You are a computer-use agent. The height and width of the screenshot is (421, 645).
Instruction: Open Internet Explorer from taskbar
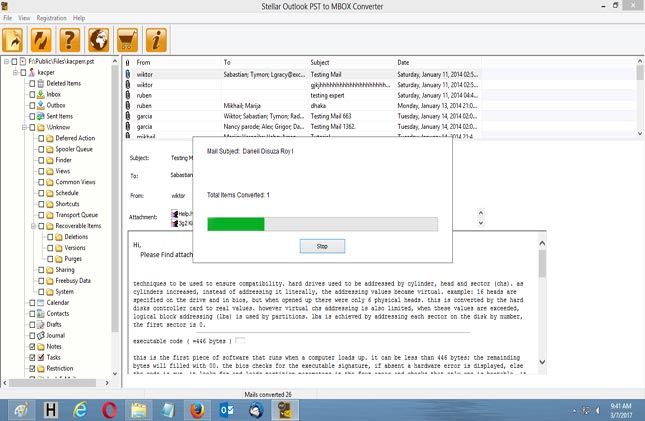pyautogui.click(x=80, y=410)
